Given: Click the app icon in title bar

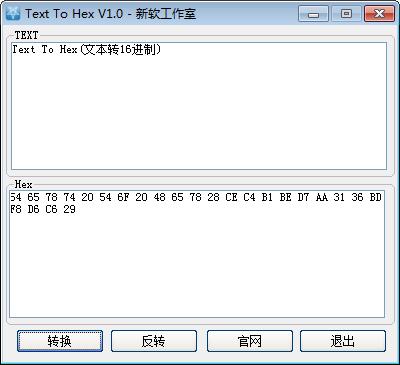Looking at the screenshot, I should click(13, 14).
